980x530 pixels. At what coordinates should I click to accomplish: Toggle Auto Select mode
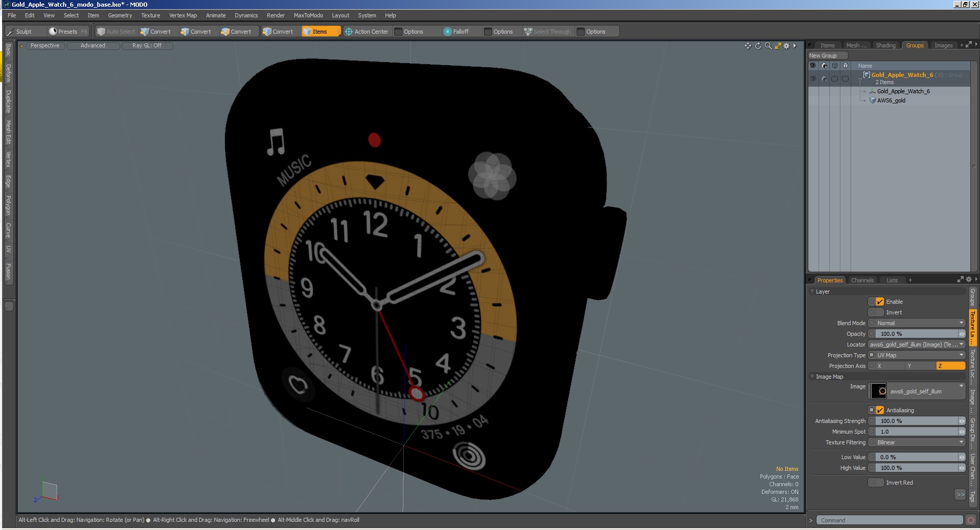coord(116,32)
